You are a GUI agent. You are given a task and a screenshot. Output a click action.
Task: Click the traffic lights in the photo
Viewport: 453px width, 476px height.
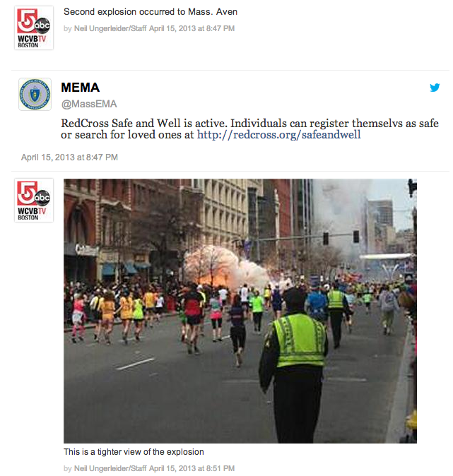(x=341, y=237)
